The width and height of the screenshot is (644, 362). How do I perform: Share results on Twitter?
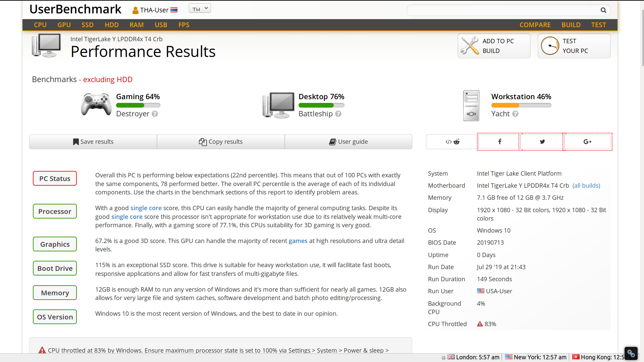[x=542, y=142]
